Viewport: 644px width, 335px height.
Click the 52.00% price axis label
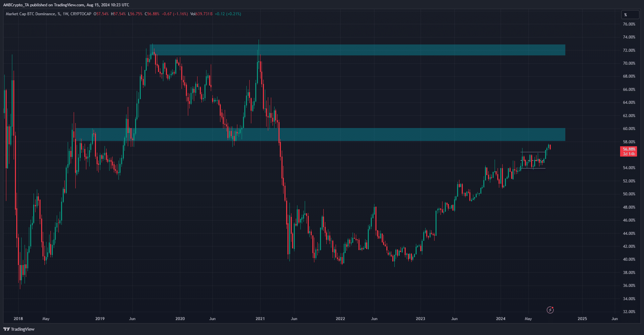click(629, 181)
